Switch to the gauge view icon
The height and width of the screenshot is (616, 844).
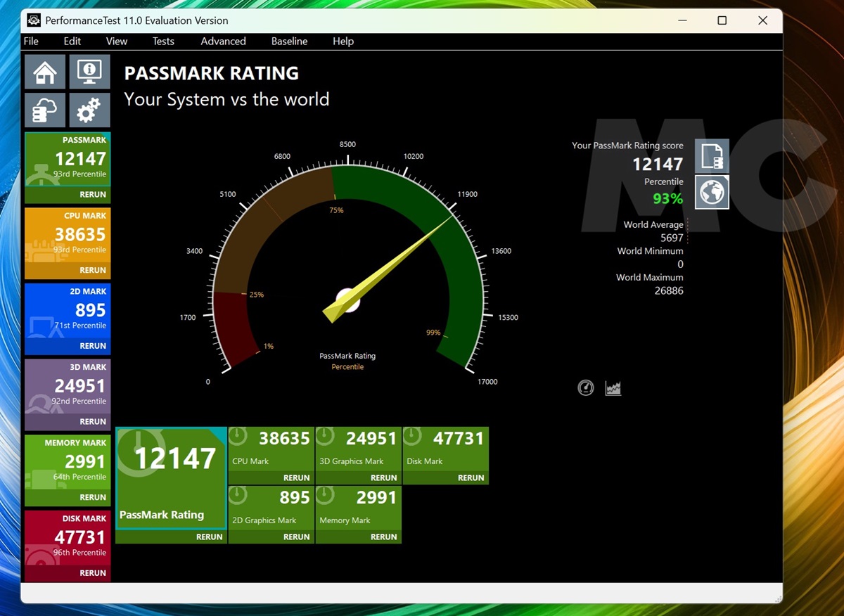(x=586, y=388)
